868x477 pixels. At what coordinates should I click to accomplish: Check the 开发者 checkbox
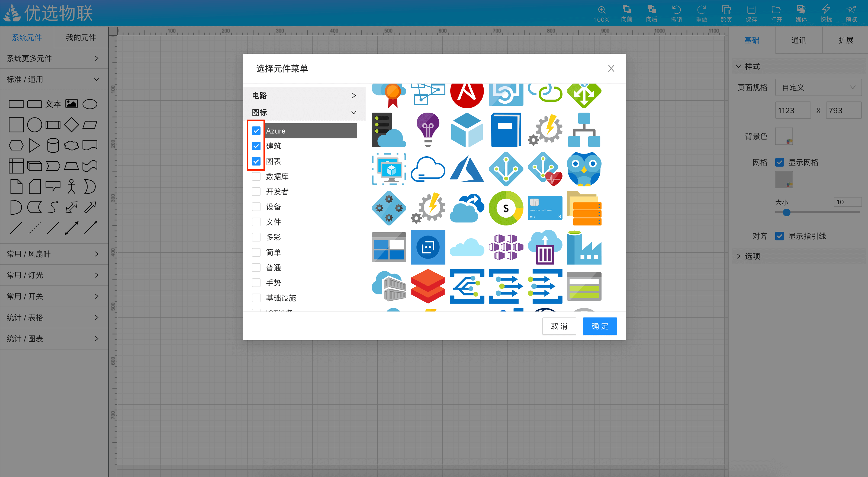point(256,192)
